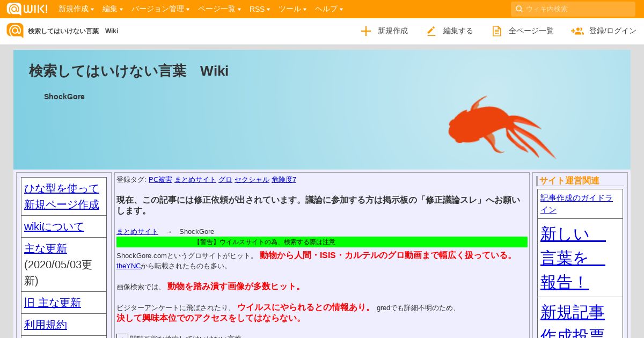Open the RSS dropdown menu
This screenshot has width=644, height=338.
(260, 9)
